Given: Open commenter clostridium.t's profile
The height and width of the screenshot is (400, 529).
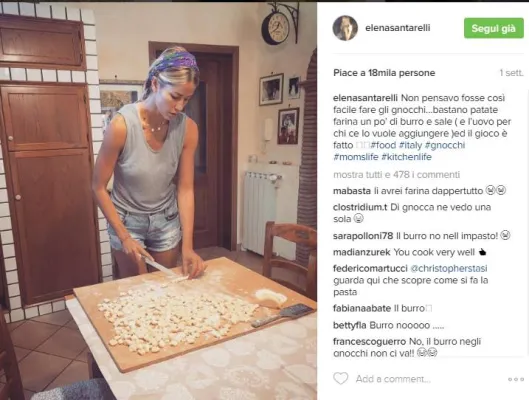Looking at the screenshot, I should pyautogui.click(x=360, y=207).
